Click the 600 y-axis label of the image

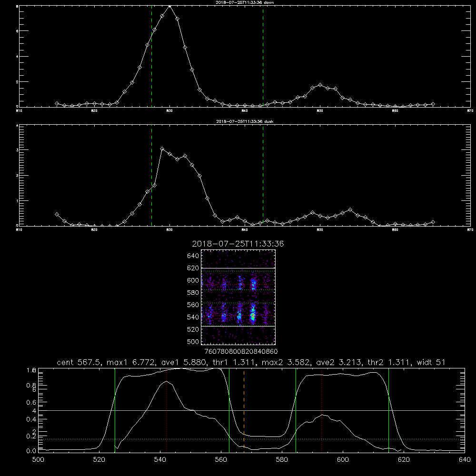pos(193,280)
